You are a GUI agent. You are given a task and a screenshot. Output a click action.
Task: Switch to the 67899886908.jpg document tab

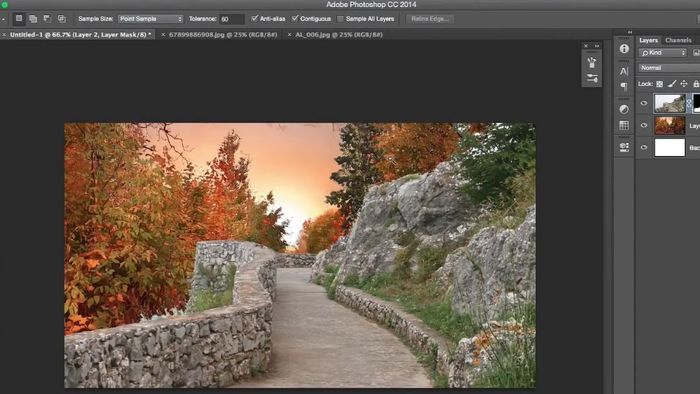(223, 34)
